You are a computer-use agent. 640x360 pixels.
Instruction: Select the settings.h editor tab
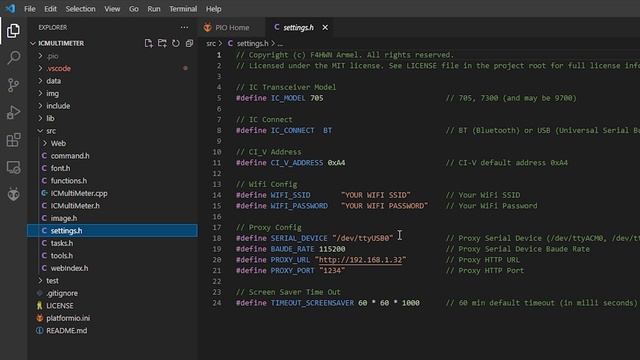pyautogui.click(x=298, y=27)
